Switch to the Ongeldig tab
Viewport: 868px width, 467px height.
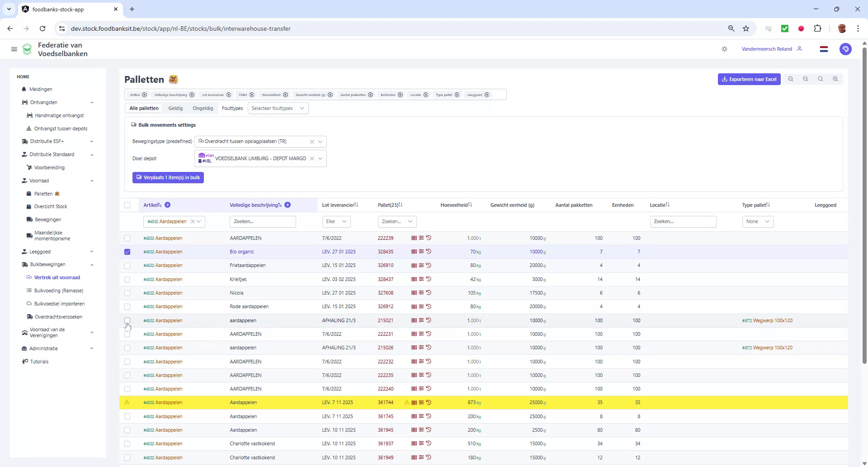(203, 108)
